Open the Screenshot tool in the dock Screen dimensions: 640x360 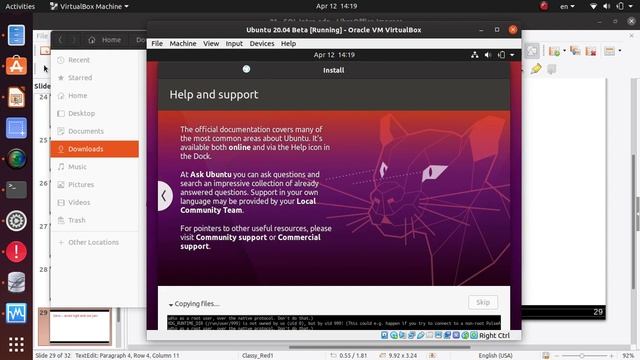[x=16, y=128]
